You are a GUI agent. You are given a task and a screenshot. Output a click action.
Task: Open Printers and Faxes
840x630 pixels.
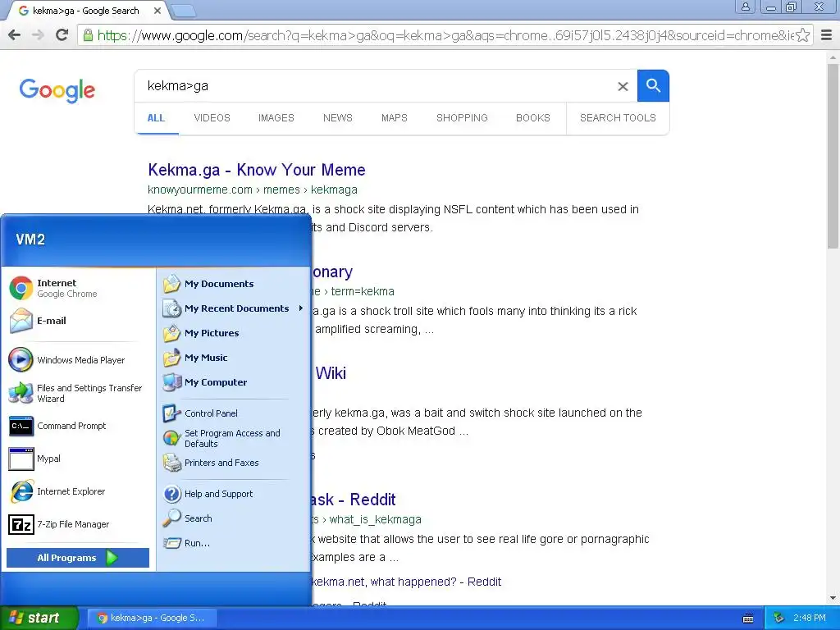pyautogui.click(x=233, y=463)
